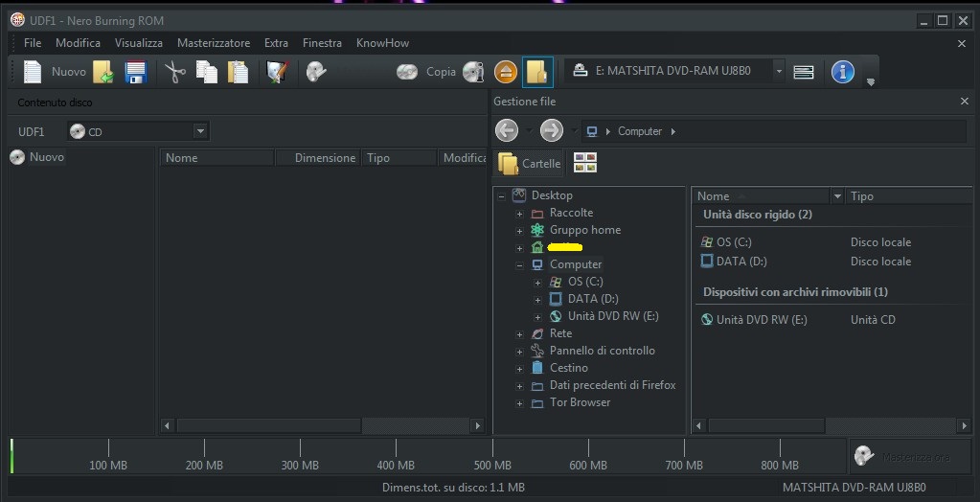The width and height of the screenshot is (980, 502).
Task: Expand the Gruppo home tree node
Action: pos(519,231)
